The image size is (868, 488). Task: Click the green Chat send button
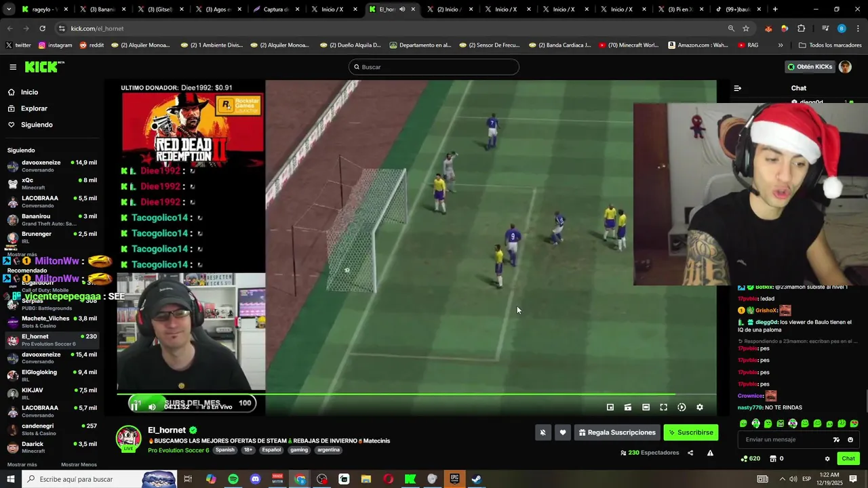coord(848,459)
